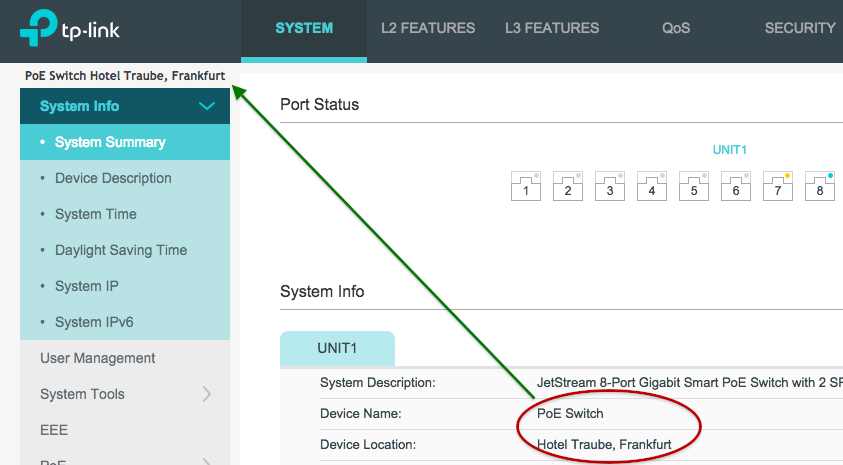The image size is (843, 465).
Task: Select port 1 icon in UNIT1
Action: pos(525,186)
